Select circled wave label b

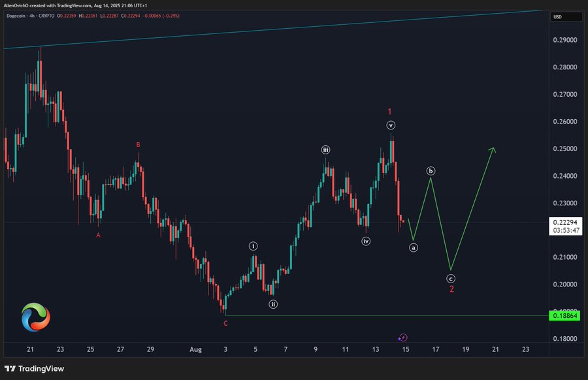[431, 171]
